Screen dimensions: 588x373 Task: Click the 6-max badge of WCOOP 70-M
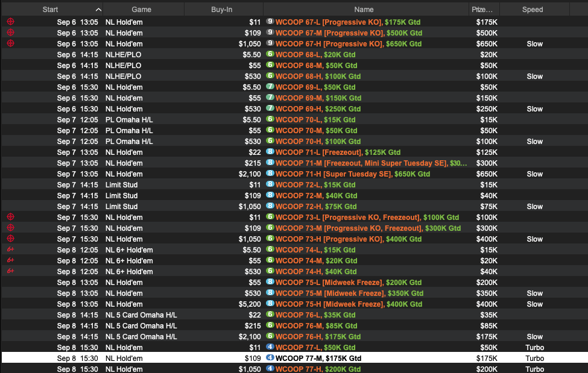tap(270, 130)
